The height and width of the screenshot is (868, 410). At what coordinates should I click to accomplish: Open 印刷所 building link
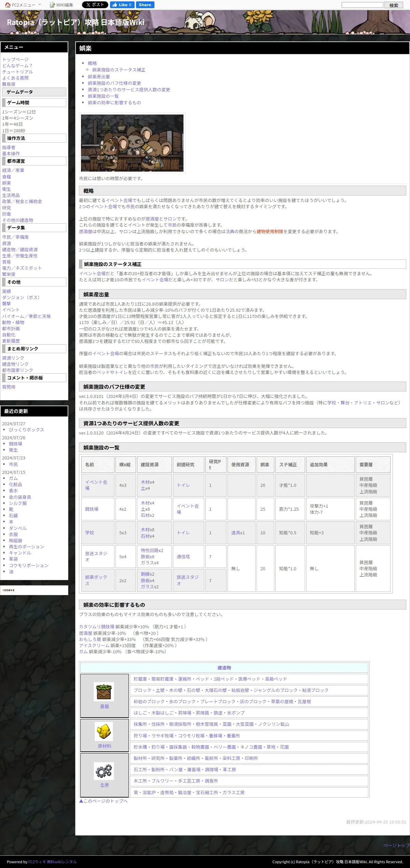coord(251,758)
